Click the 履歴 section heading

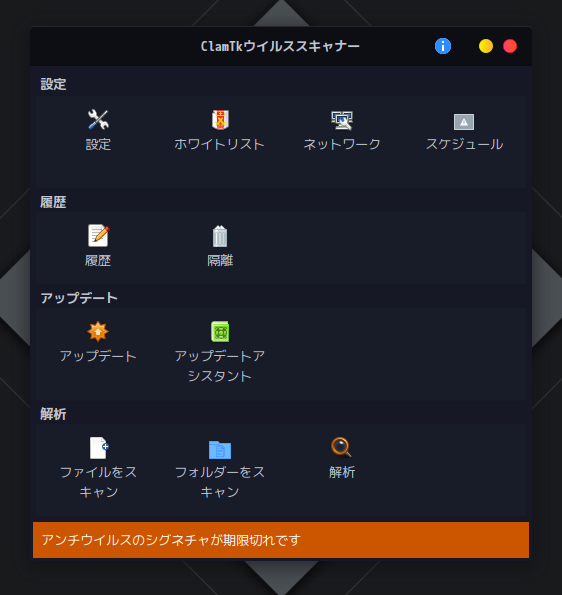53,202
